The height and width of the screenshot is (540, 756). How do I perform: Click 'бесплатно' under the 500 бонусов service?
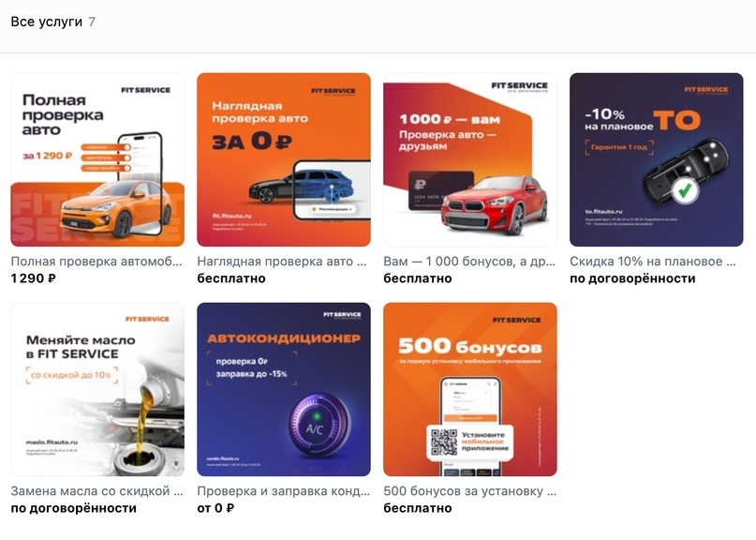(418, 508)
